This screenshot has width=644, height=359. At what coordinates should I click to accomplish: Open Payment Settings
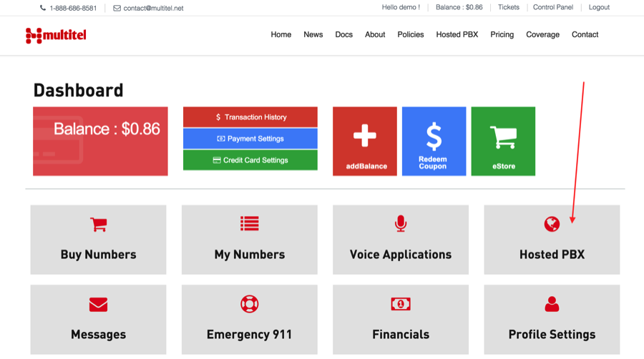[250, 139]
